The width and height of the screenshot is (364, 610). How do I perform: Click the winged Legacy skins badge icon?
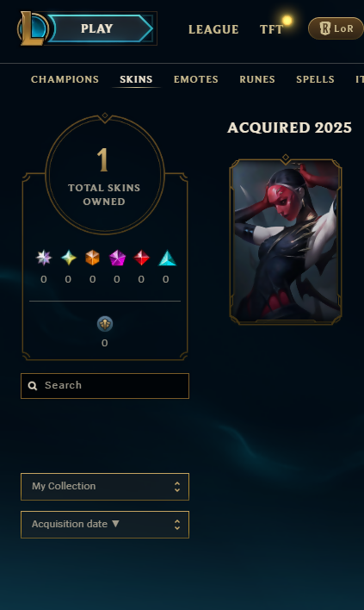click(x=105, y=324)
